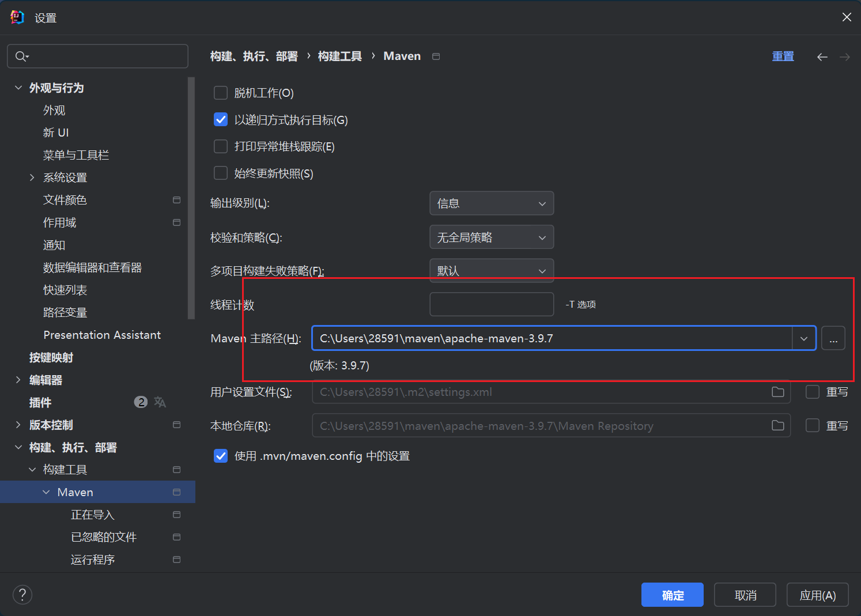Open 菜单与工具栏 settings
861x616 pixels.
click(x=76, y=155)
